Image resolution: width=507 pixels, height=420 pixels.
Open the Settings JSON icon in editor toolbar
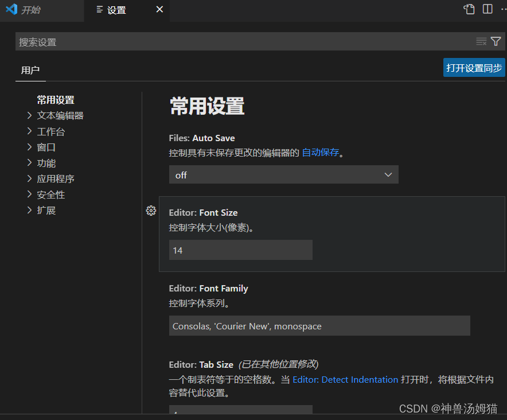click(469, 9)
